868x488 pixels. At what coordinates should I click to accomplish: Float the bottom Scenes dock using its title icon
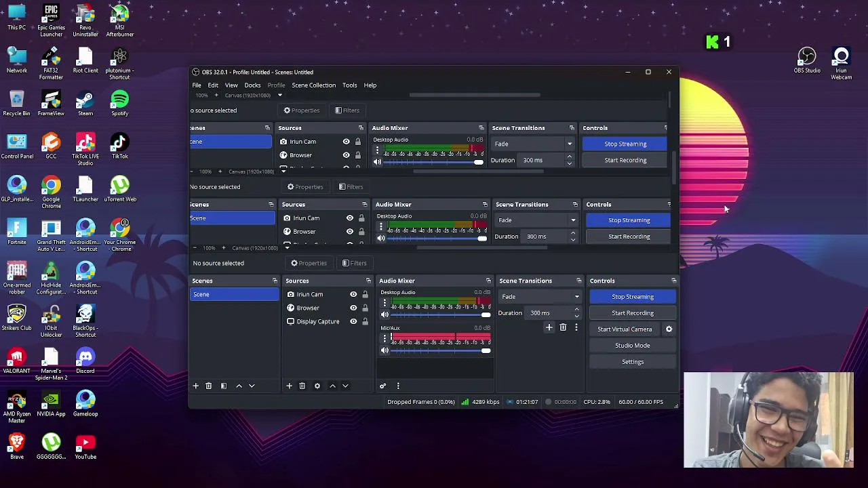[275, 281]
